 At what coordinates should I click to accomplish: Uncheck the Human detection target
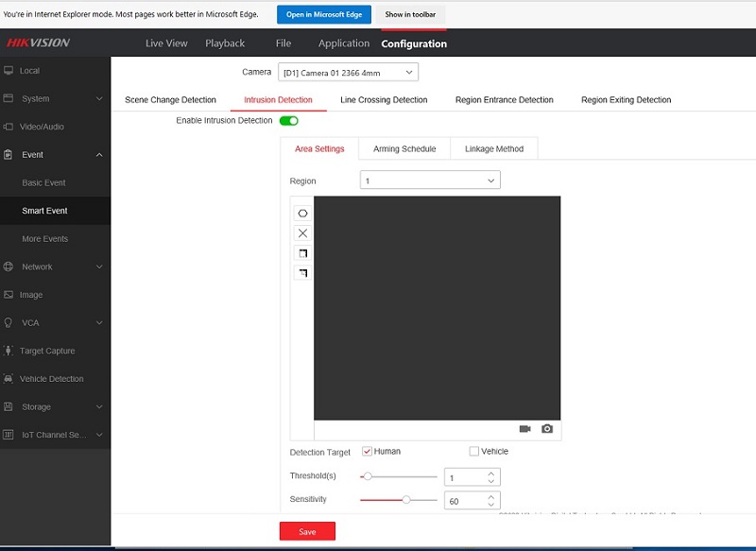(368, 452)
